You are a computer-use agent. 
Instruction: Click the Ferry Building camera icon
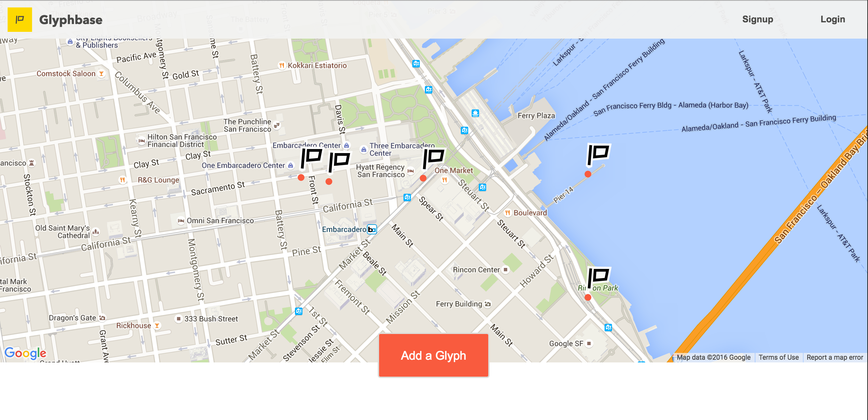click(488, 304)
